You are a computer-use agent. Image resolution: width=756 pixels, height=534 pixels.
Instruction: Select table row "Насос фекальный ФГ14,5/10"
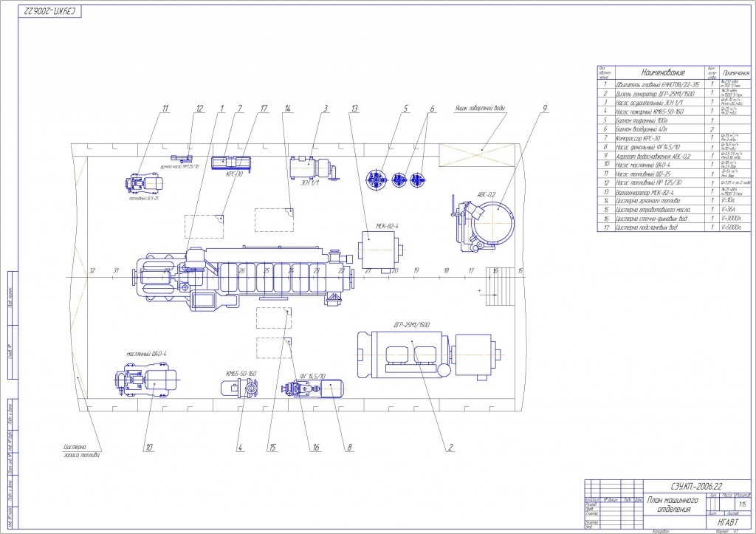[674, 147]
